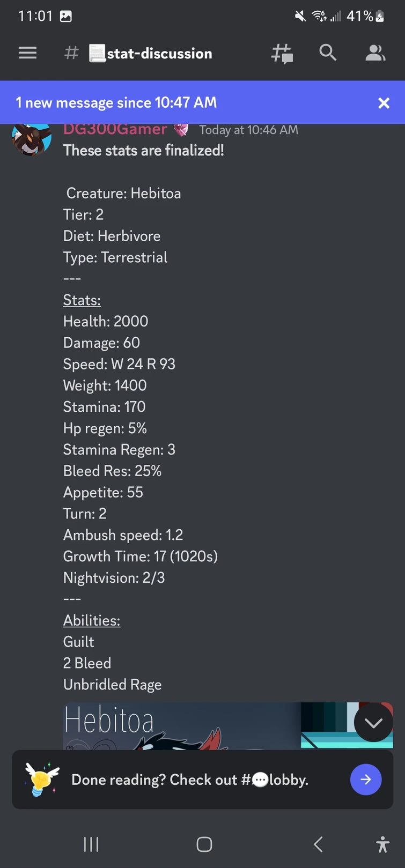Viewport: 405px width, 868px height.
Task: Tap the 'Done reading? Check out #lobby' text
Action: [190, 780]
